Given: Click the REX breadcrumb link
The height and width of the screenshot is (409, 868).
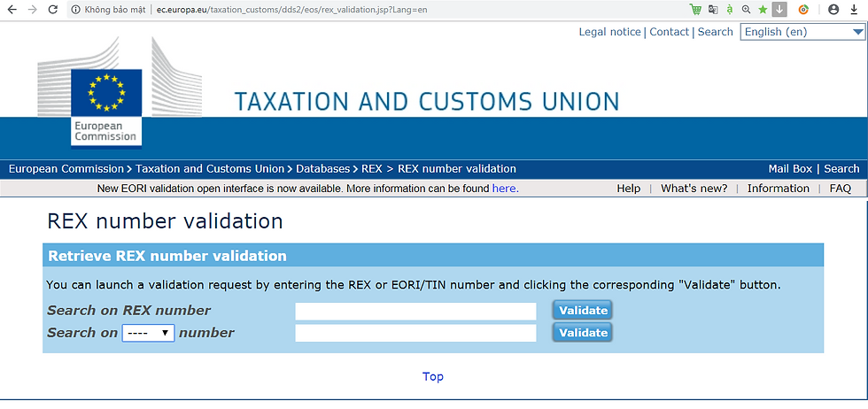Looking at the screenshot, I should click(371, 169).
